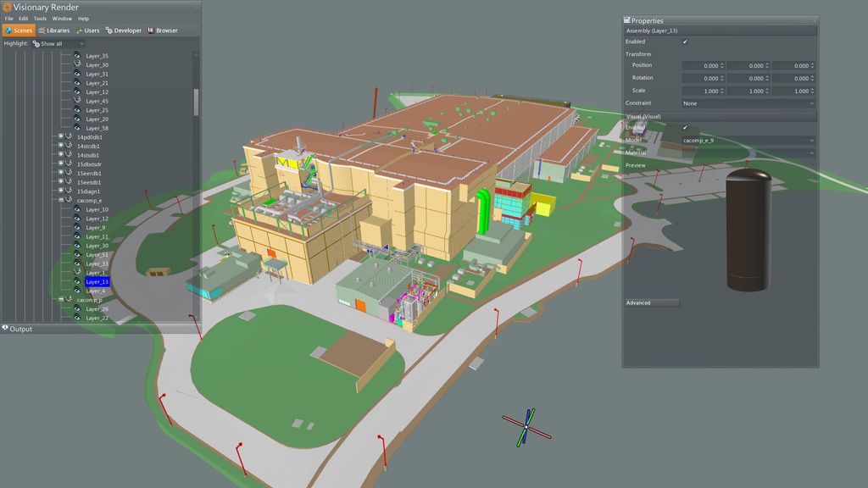This screenshot has height=488, width=868.
Task: Switch to the Libraries tab
Action: [54, 30]
